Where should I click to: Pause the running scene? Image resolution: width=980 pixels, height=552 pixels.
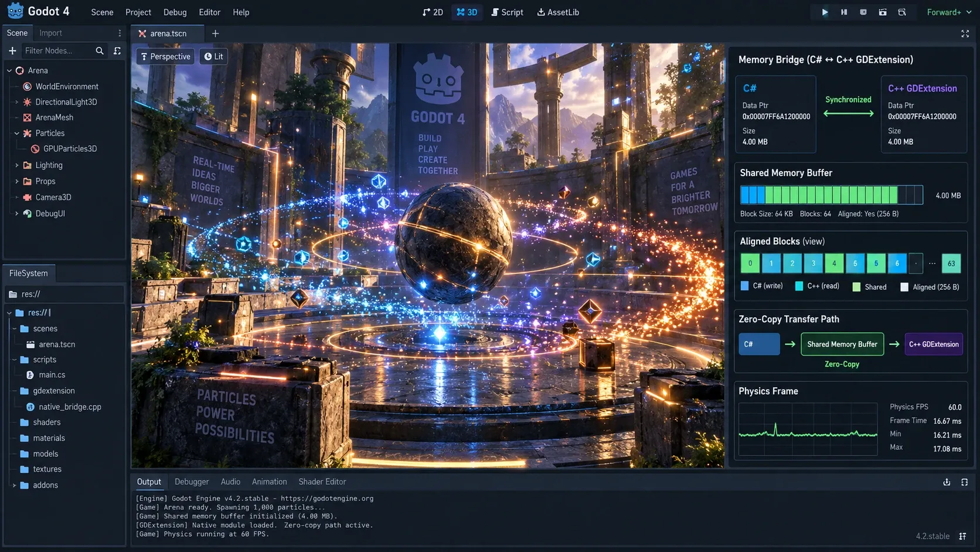pyautogui.click(x=844, y=12)
